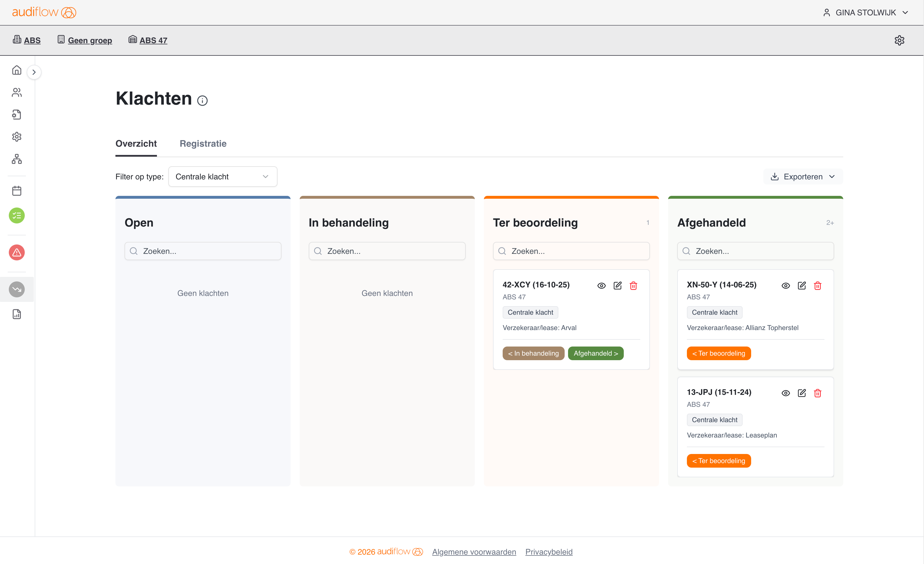Open the gear icon in left sidebar

(x=16, y=136)
